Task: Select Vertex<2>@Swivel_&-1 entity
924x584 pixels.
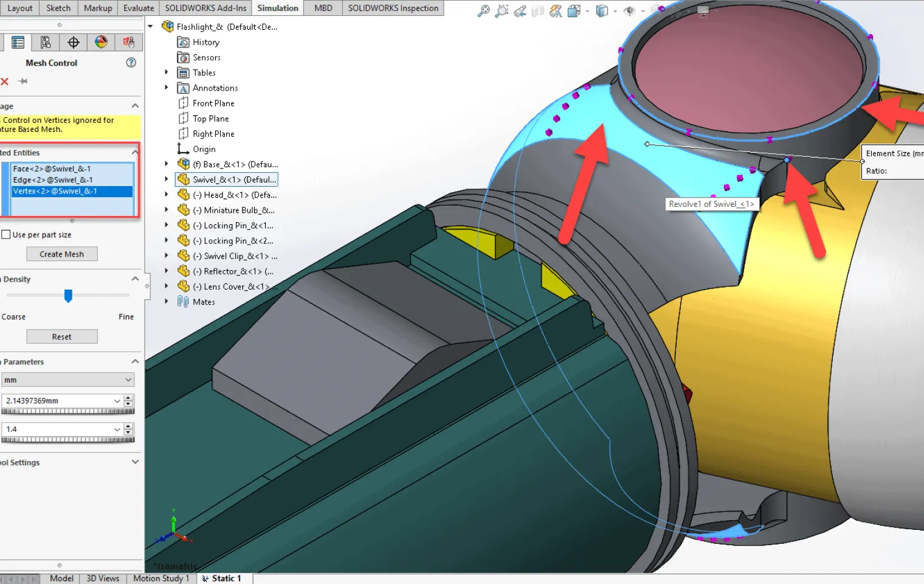Action: pos(72,191)
